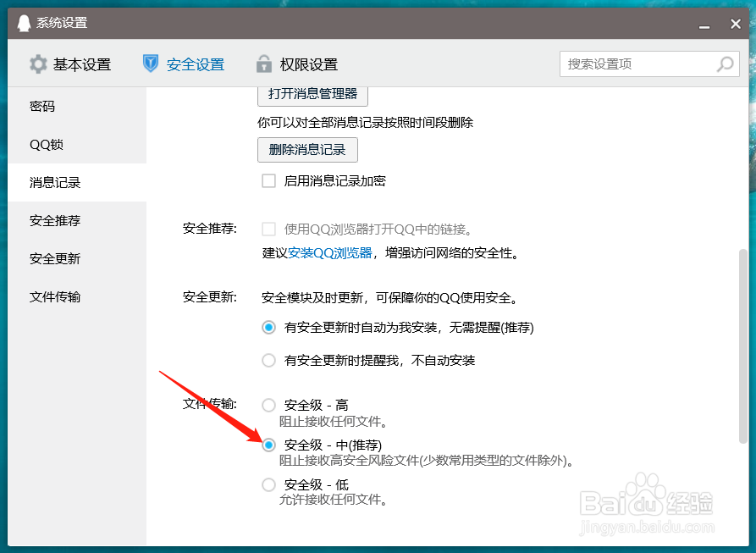Image resolution: width=756 pixels, height=553 pixels.
Task: Close the 系统设置 window
Action: 736,24
